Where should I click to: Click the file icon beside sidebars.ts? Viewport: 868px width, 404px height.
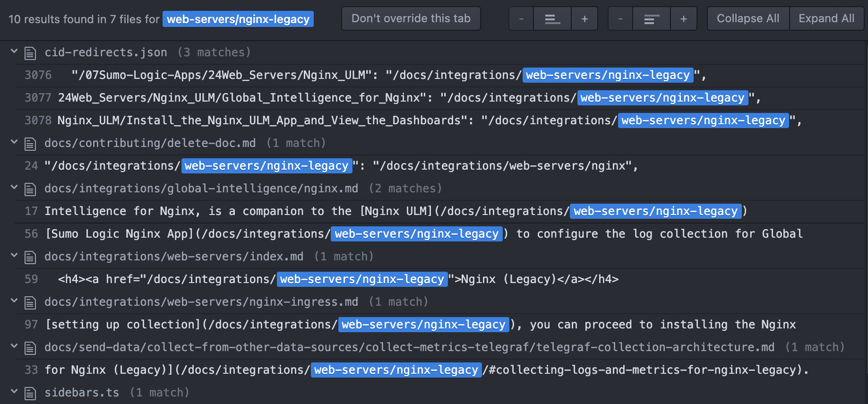pos(30,393)
